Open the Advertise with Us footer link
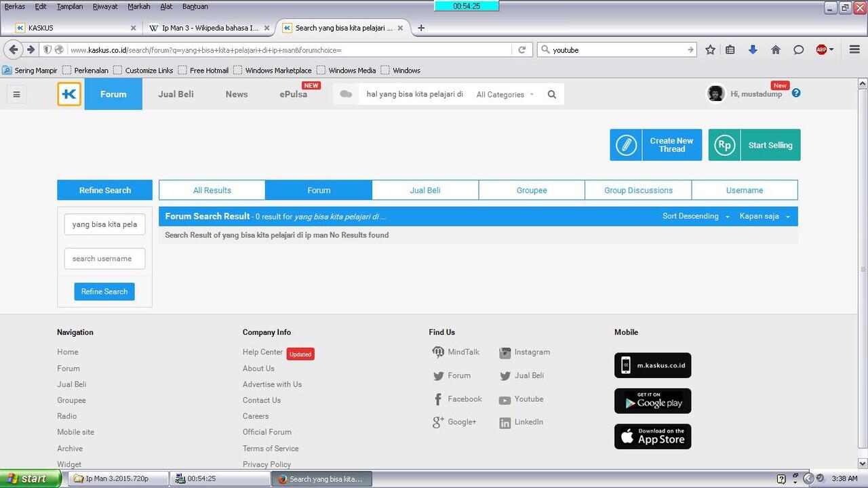868x488 pixels. point(272,384)
